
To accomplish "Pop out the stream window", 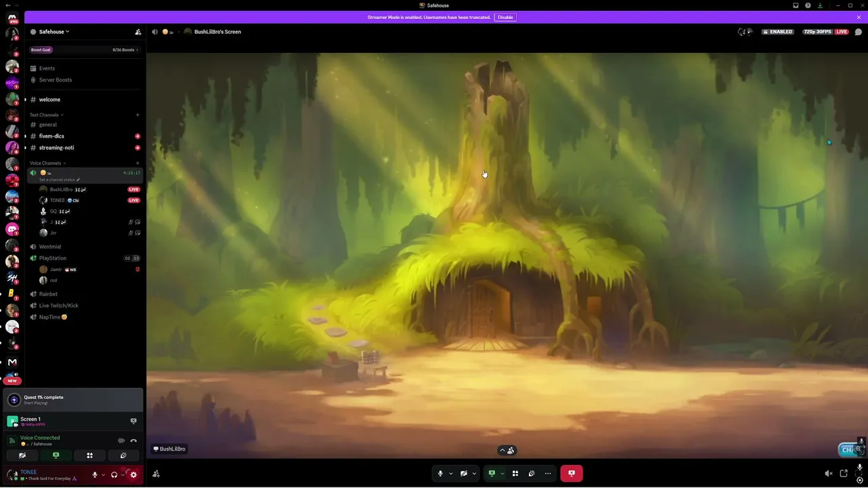I will [x=844, y=473].
